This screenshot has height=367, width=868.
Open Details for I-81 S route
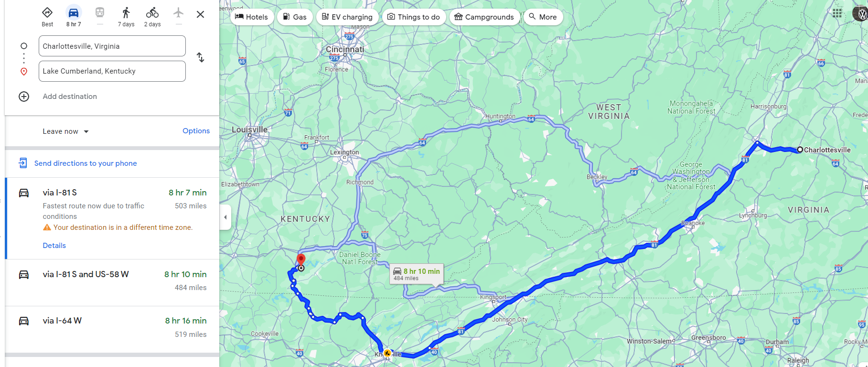coord(54,246)
